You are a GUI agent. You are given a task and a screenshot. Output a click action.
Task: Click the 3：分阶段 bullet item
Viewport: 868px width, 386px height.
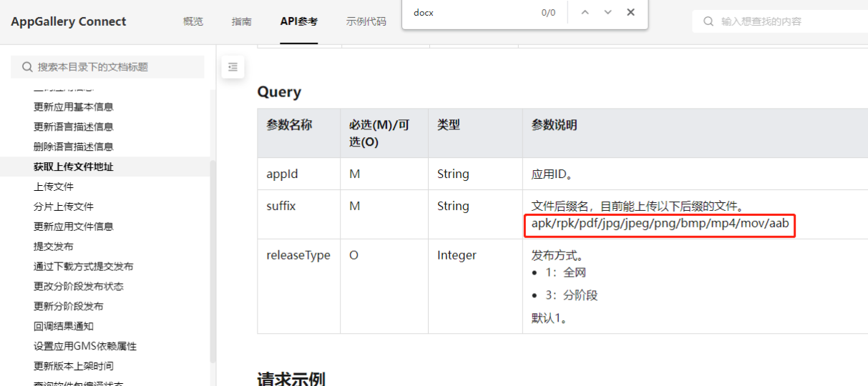coord(571,295)
